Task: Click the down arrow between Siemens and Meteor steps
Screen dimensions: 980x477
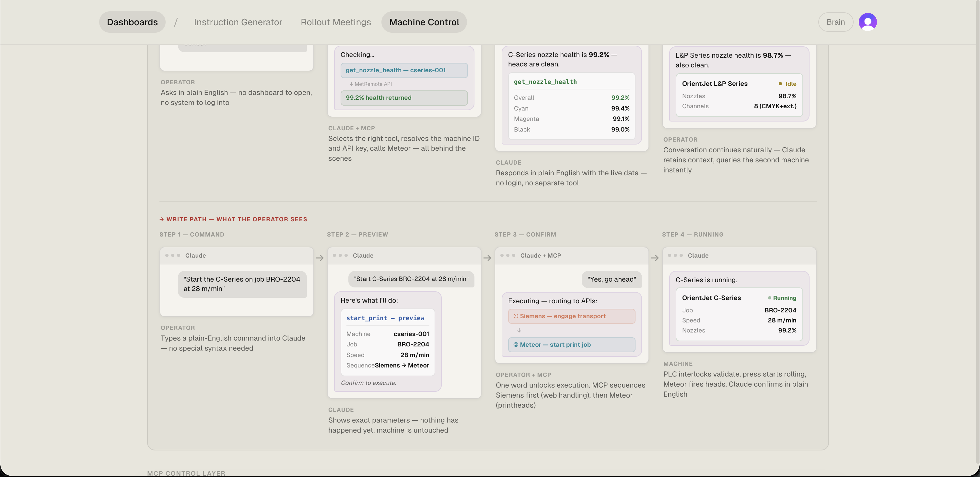Action: [x=519, y=330]
